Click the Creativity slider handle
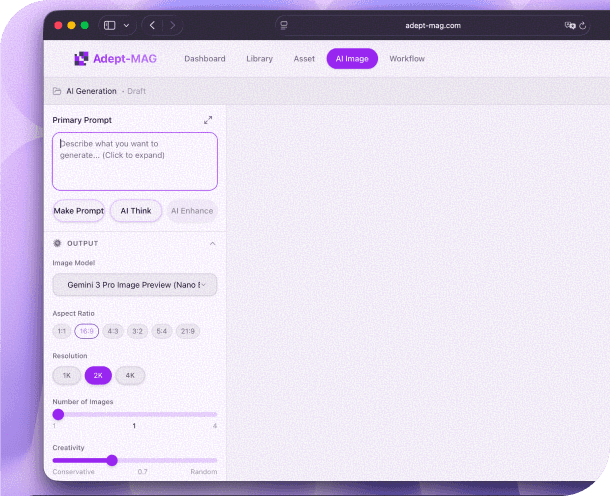This screenshot has width=610, height=496. click(x=112, y=460)
